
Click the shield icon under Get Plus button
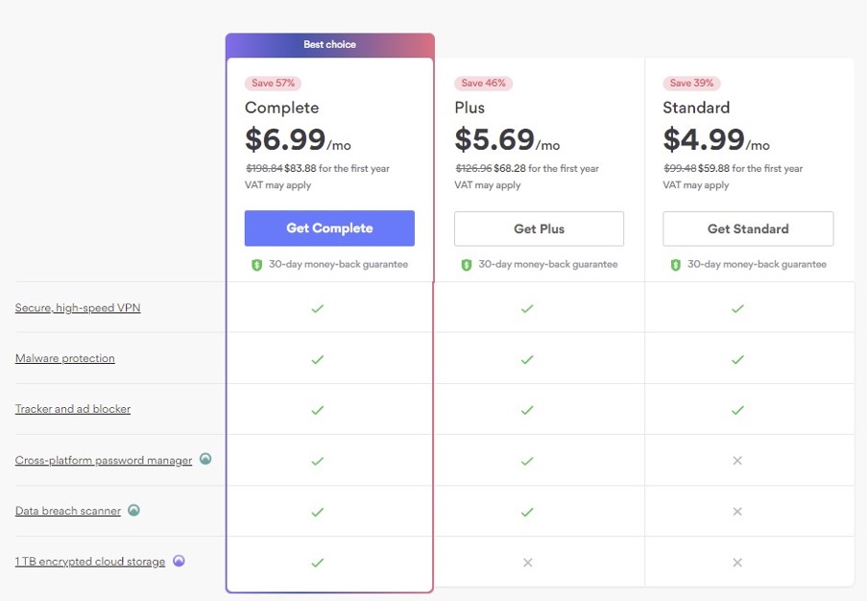(x=466, y=263)
